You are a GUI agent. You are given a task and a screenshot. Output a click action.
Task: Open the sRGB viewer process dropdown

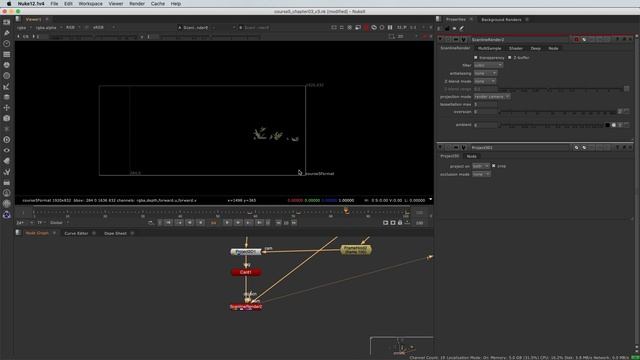[x=104, y=28]
